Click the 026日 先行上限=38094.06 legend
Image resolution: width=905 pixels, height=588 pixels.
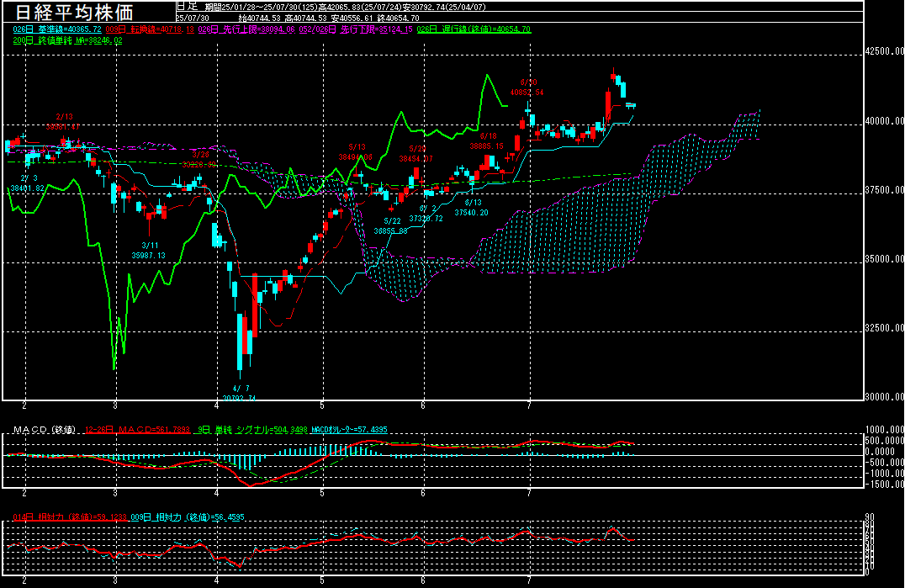point(246,29)
